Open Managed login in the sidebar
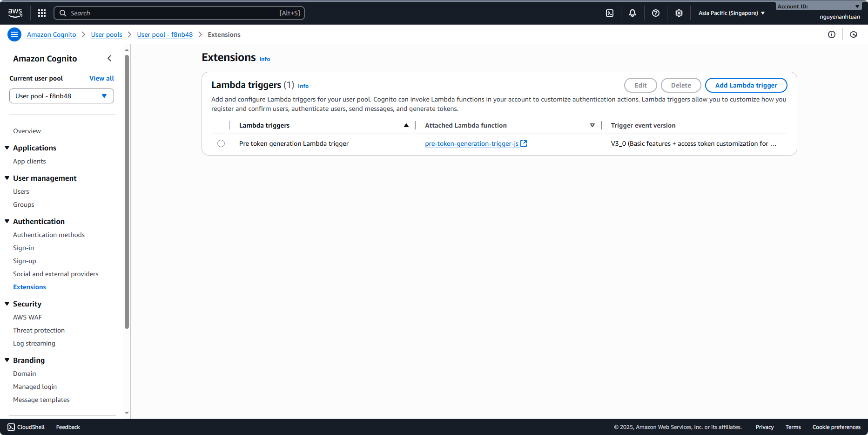The height and width of the screenshot is (435, 868). point(35,387)
